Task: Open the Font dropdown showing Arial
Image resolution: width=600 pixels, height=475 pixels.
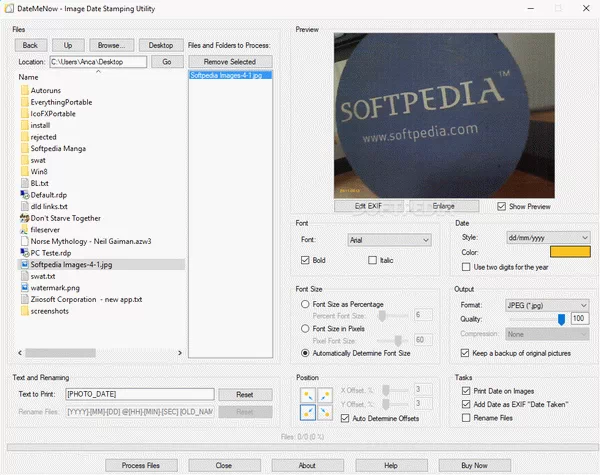Action: tap(388, 240)
